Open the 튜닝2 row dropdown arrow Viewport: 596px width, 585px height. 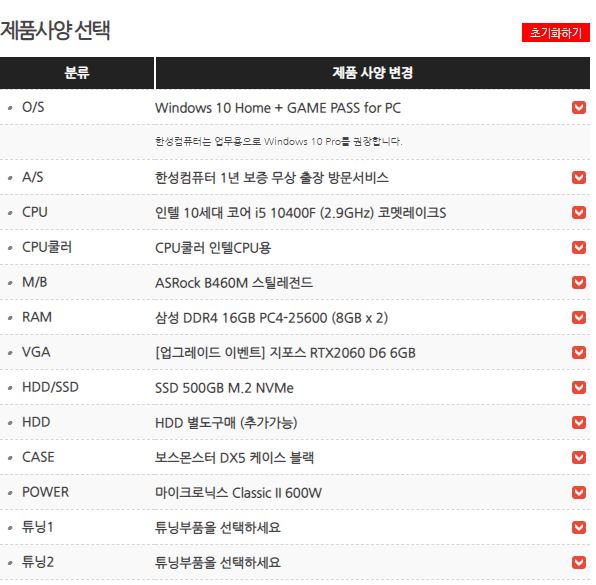(579, 562)
